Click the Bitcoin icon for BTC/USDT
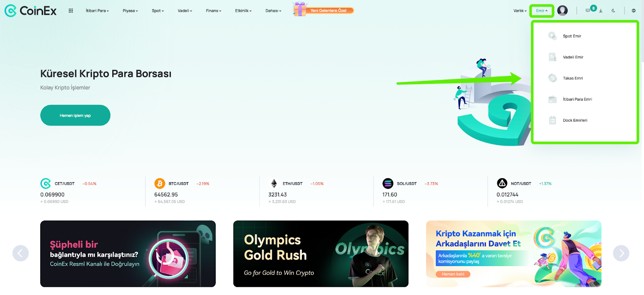644x295 pixels. point(160,184)
